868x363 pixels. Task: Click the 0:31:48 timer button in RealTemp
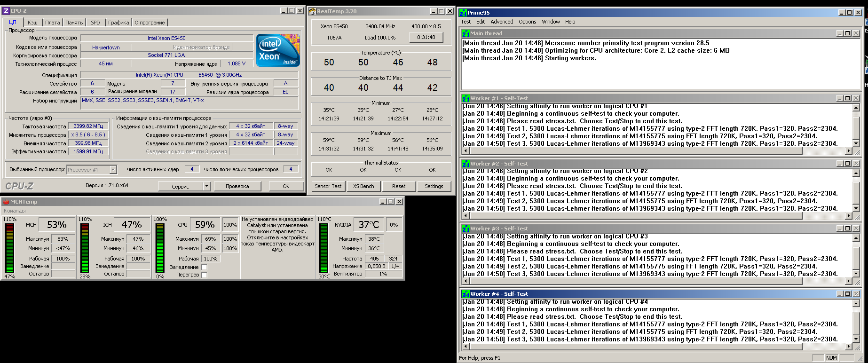(x=426, y=38)
